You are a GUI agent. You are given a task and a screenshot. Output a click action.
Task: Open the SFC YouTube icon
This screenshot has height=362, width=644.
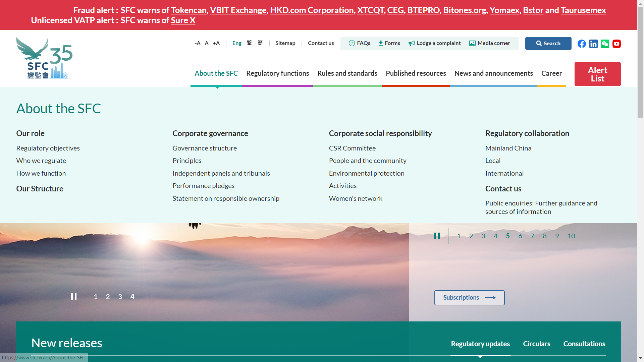(616, 44)
